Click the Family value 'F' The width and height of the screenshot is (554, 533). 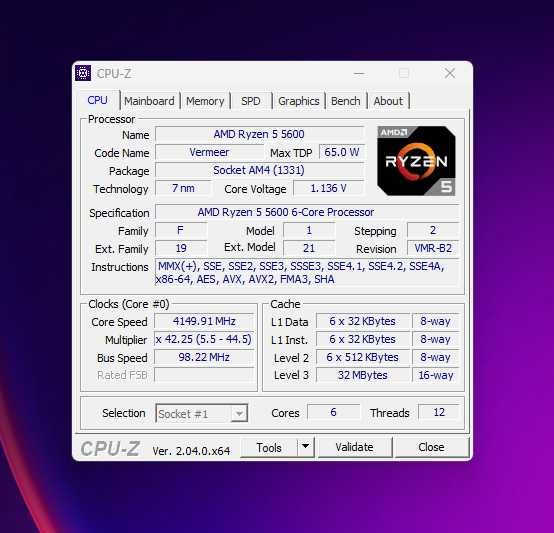click(x=181, y=231)
